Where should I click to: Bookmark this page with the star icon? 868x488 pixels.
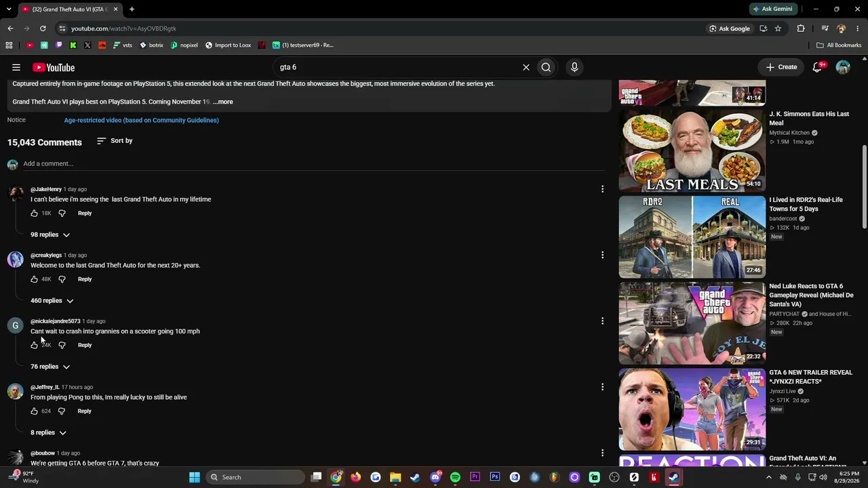coord(778,28)
